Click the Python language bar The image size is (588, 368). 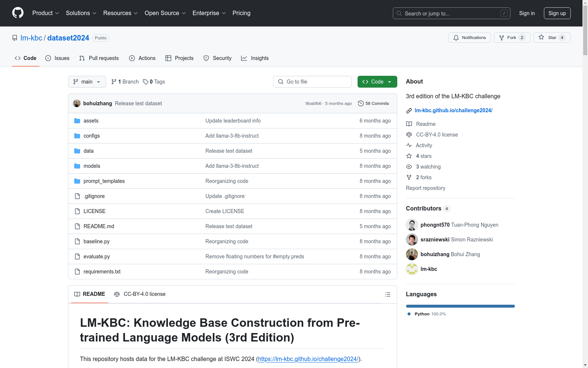[x=460, y=306]
